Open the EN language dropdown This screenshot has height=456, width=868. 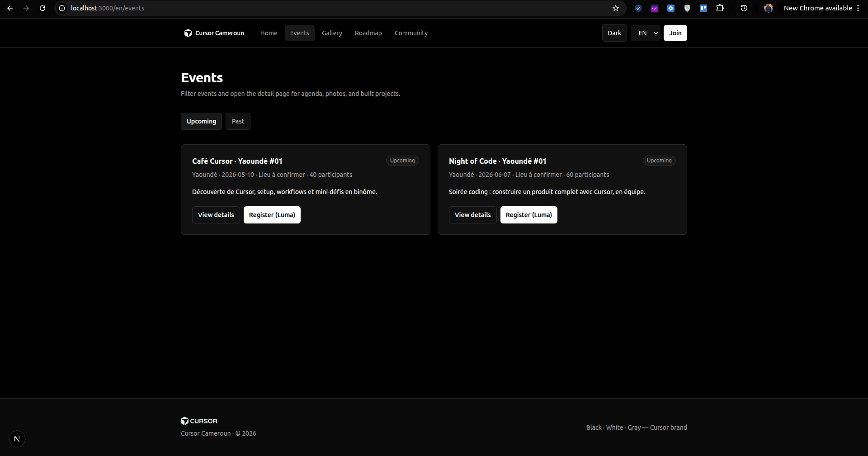pyautogui.click(x=645, y=33)
